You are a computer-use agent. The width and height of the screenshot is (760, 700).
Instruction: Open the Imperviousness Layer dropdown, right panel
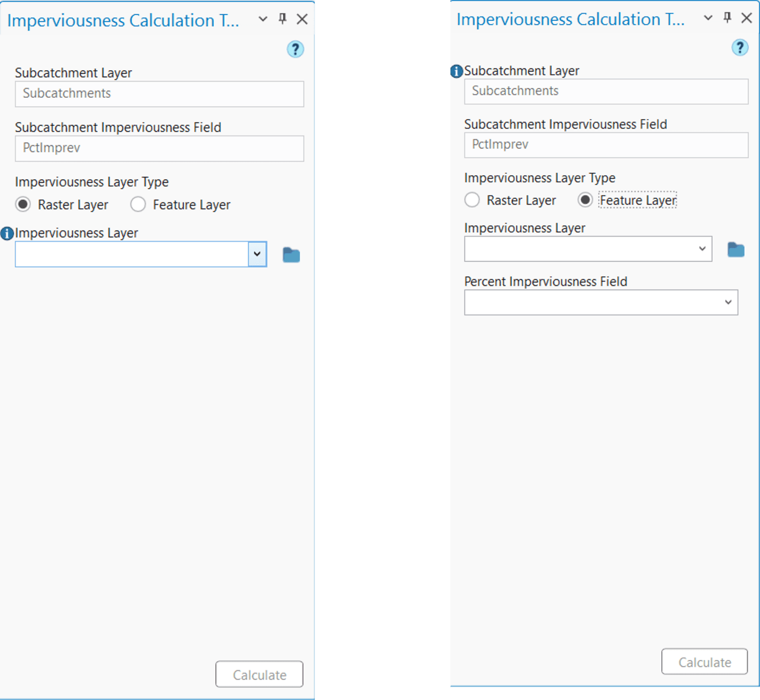[703, 249]
